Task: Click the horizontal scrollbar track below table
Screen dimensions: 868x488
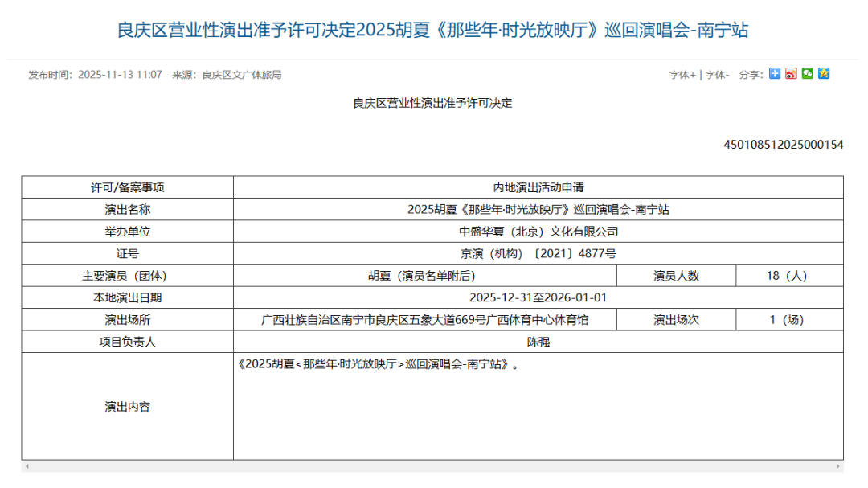Action: point(432,466)
